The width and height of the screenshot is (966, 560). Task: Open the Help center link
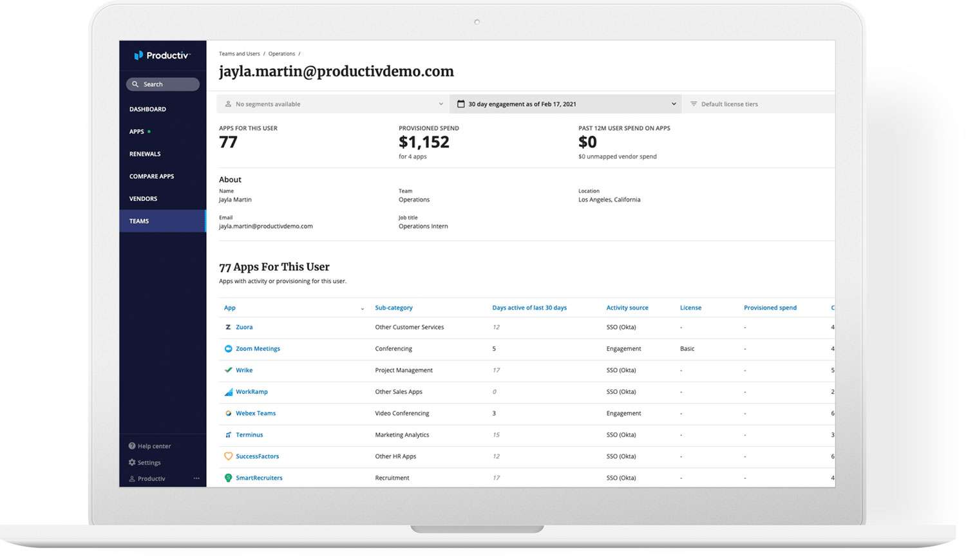(x=154, y=446)
